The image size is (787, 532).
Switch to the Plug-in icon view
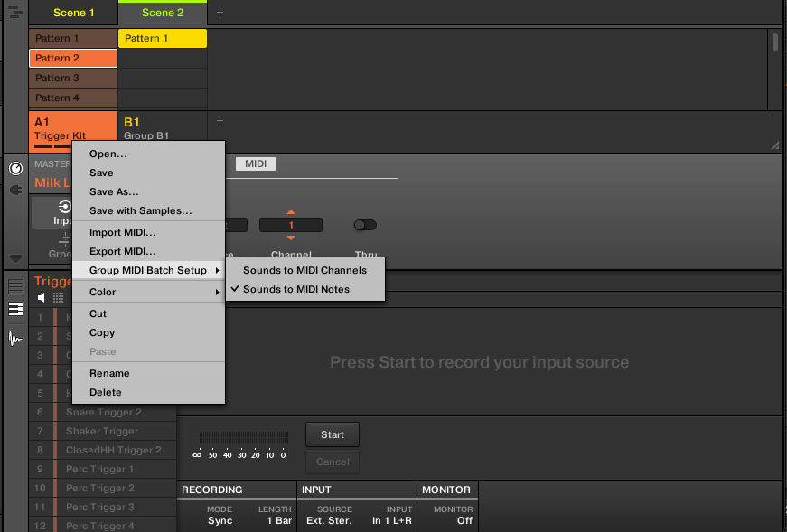point(14,190)
